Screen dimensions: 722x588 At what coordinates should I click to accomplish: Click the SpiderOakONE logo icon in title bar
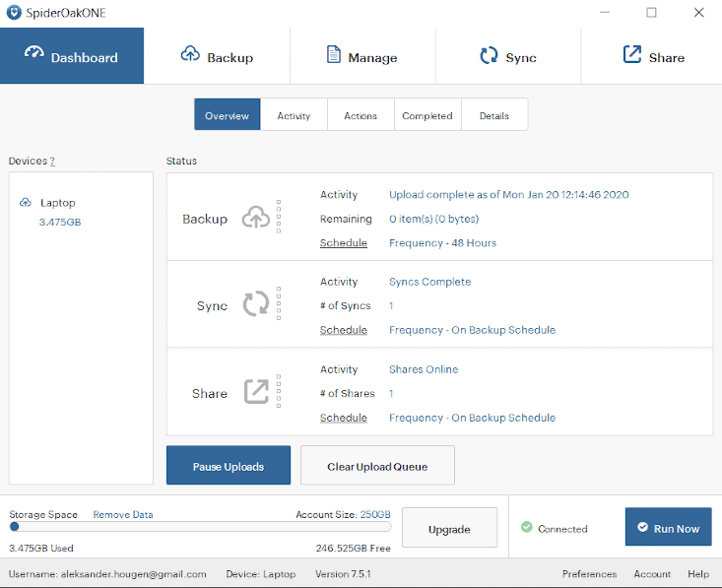pyautogui.click(x=14, y=13)
